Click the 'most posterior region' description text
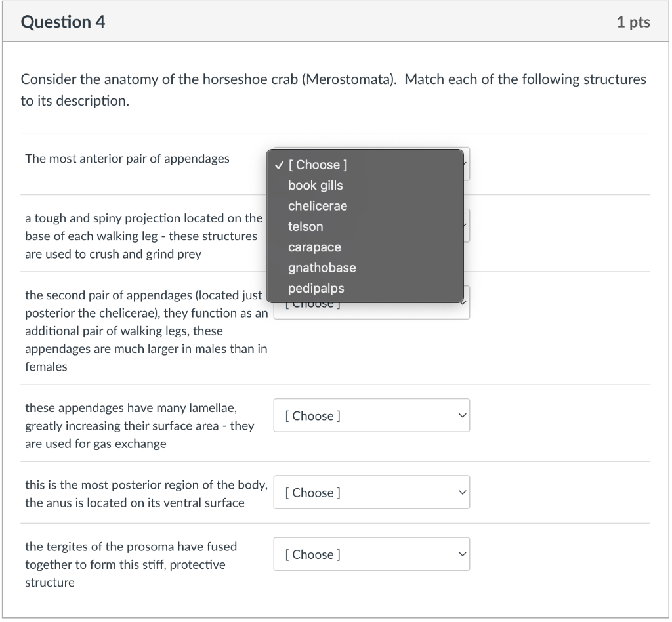672x622 pixels. pos(146,493)
